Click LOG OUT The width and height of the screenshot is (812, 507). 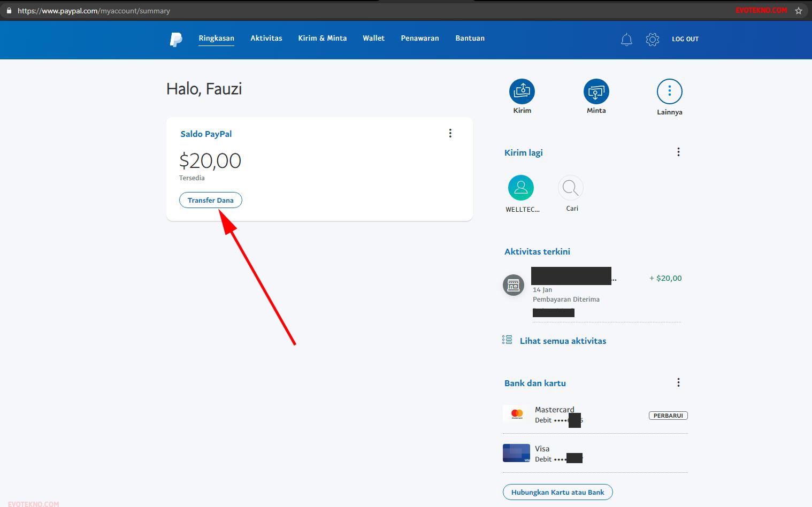(685, 39)
